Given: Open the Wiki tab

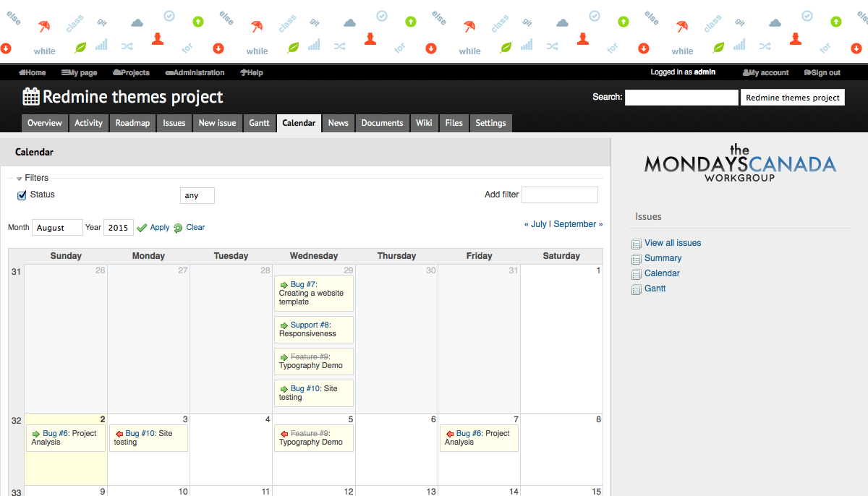Looking at the screenshot, I should tap(425, 123).
